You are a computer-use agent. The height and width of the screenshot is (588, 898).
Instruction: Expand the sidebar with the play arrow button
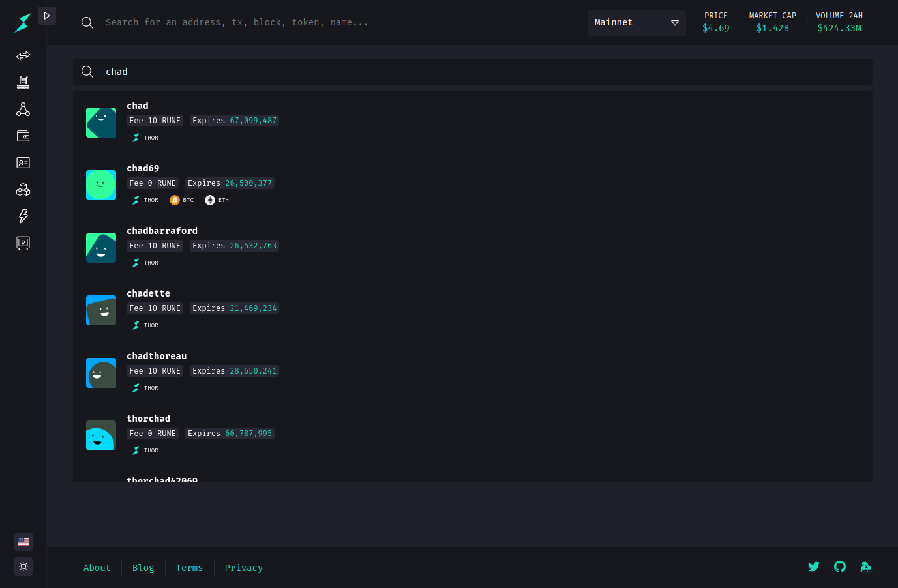(47, 16)
